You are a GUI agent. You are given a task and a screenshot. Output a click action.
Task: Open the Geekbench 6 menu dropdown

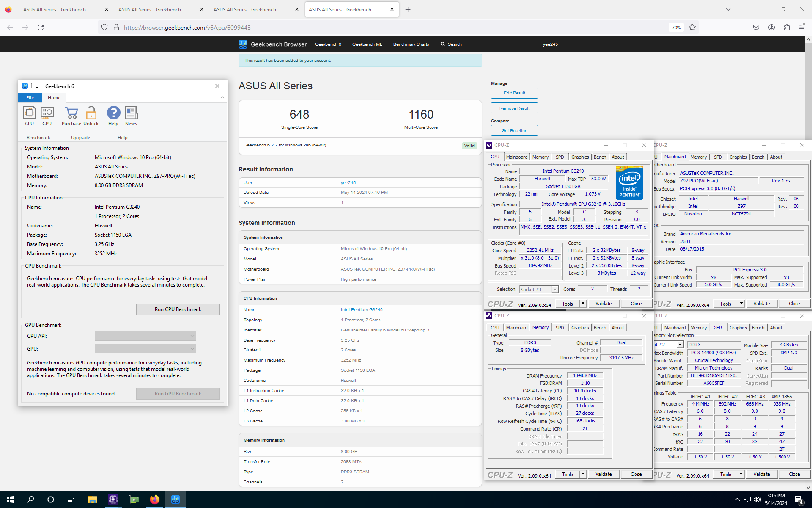[329, 44]
